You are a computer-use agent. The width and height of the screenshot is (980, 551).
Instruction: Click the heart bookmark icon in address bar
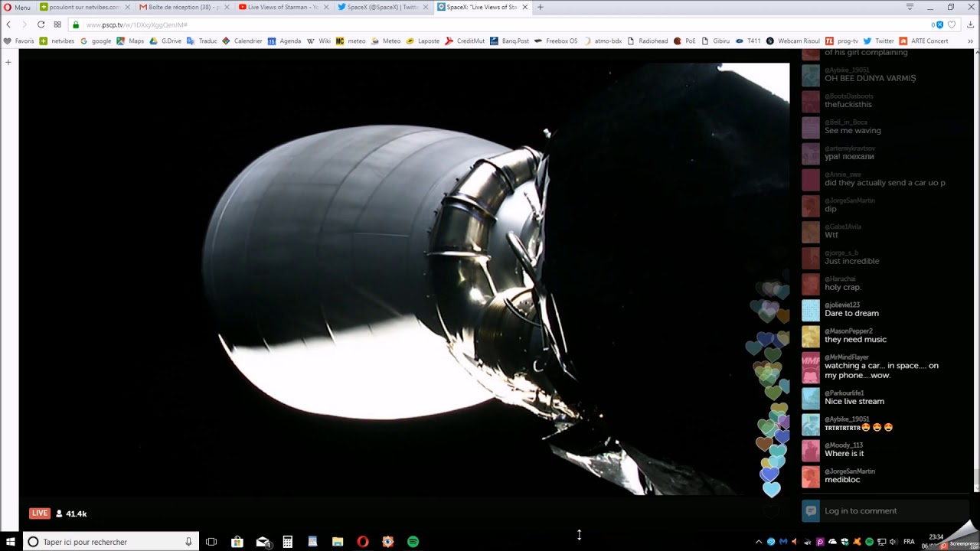coord(952,24)
